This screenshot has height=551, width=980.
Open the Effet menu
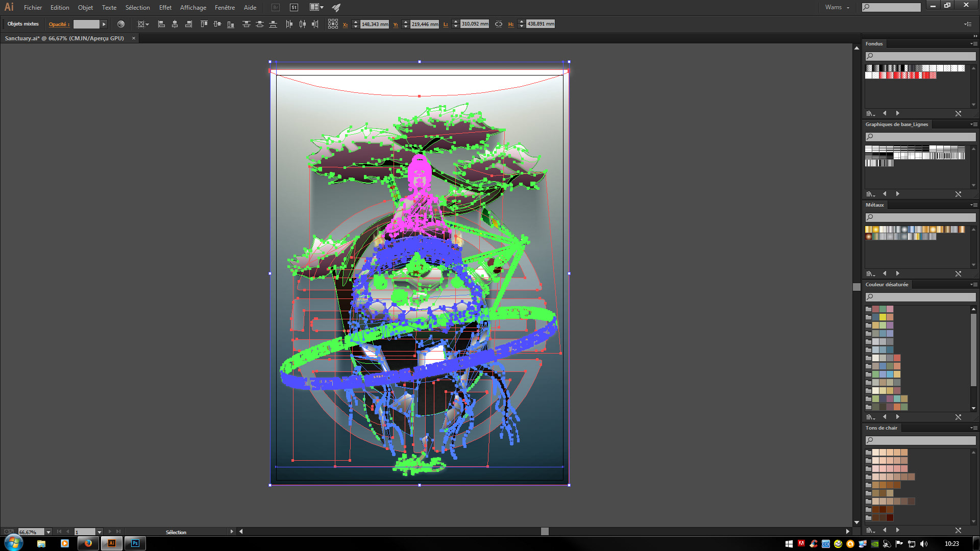pyautogui.click(x=165, y=7)
